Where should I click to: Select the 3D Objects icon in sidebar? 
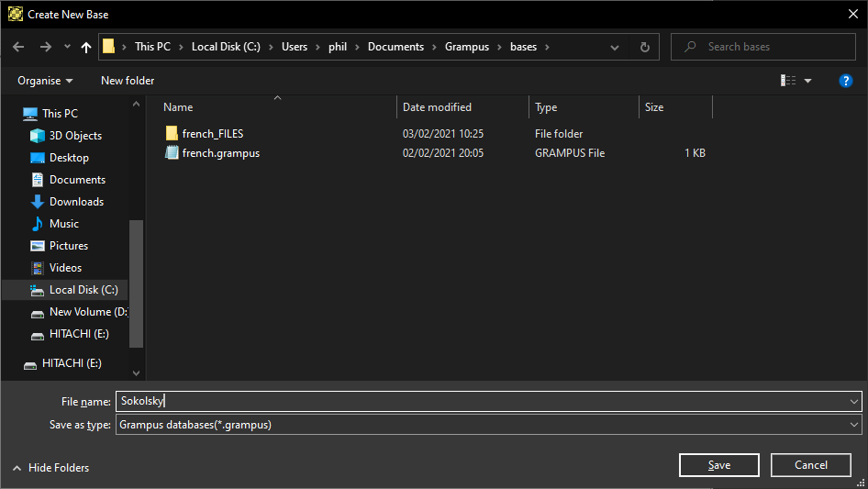[x=38, y=136]
